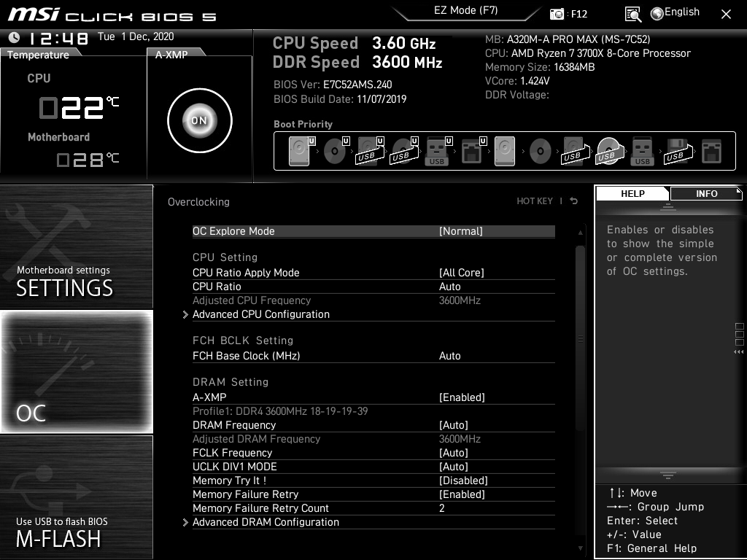Select the legacy CD/DVD boot icon
The height and width of the screenshot is (560, 747).
pos(541,152)
